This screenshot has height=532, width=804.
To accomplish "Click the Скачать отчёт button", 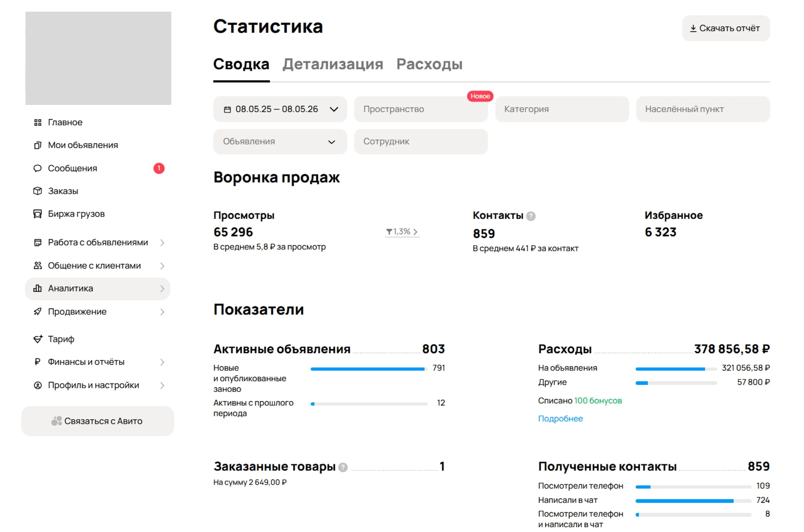I will point(726,28).
